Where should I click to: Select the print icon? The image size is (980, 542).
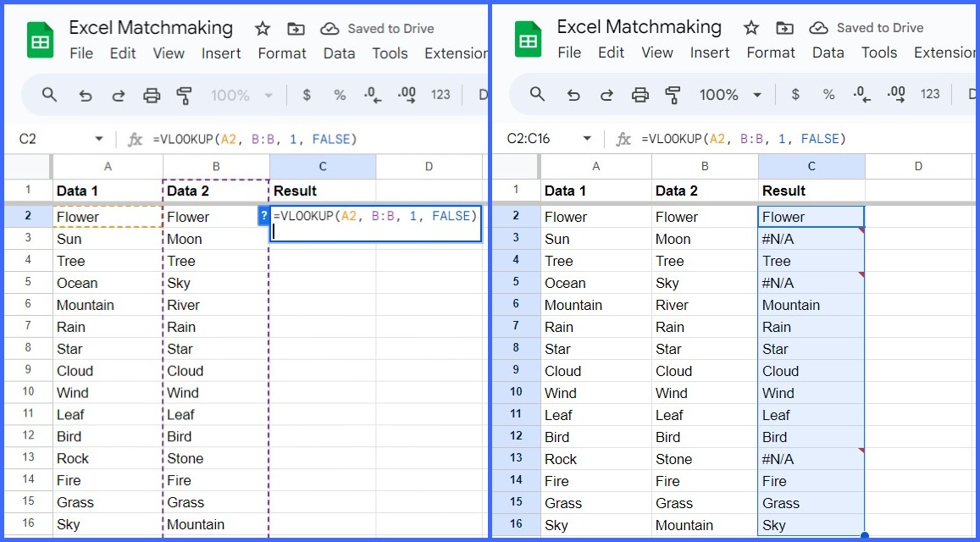click(x=152, y=95)
